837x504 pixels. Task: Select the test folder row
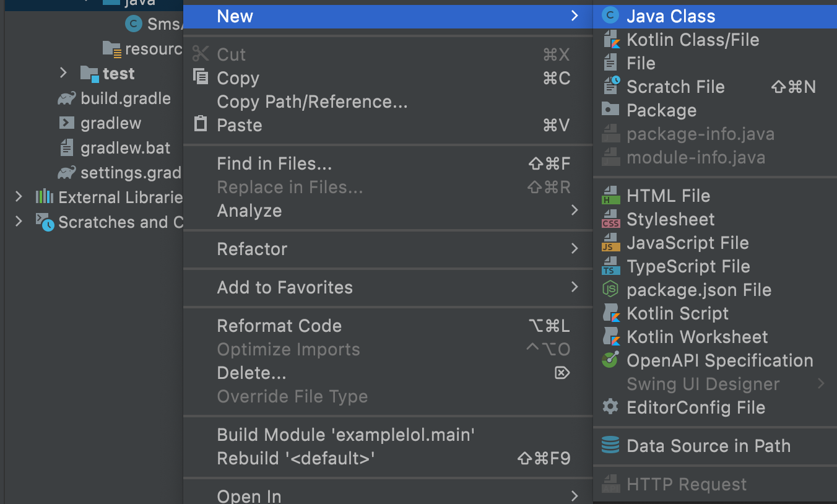tap(94, 74)
